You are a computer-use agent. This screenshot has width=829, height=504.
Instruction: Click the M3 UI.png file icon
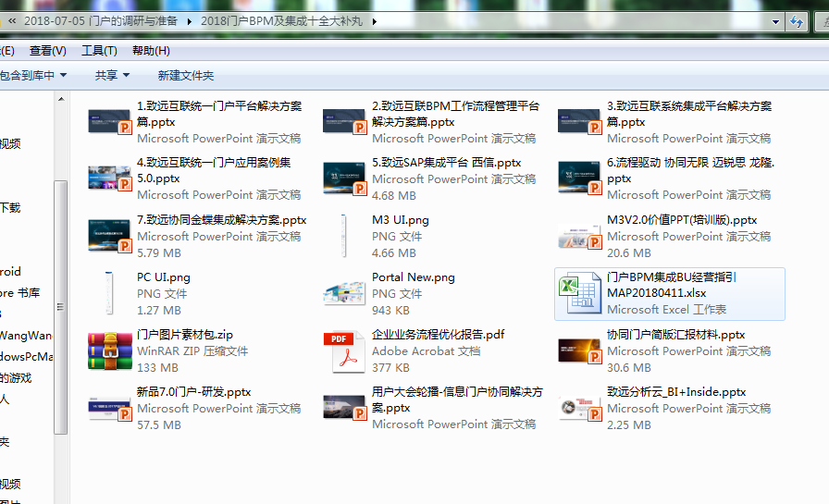(x=344, y=237)
